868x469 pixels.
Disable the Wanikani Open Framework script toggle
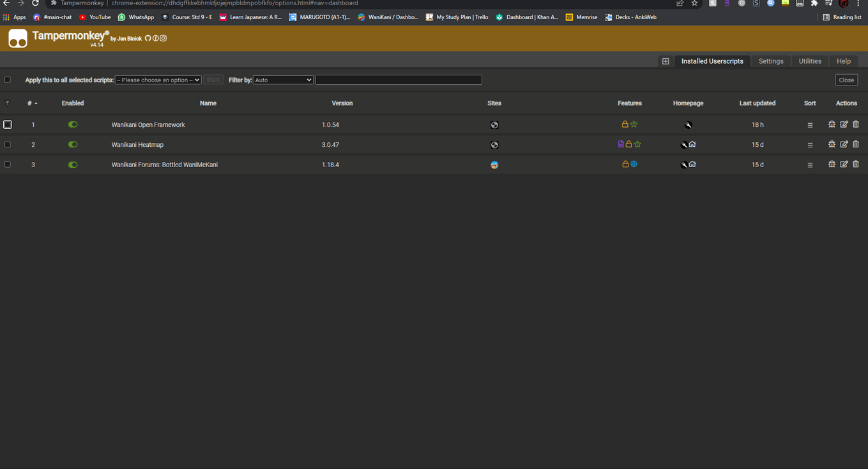[73, 124]
